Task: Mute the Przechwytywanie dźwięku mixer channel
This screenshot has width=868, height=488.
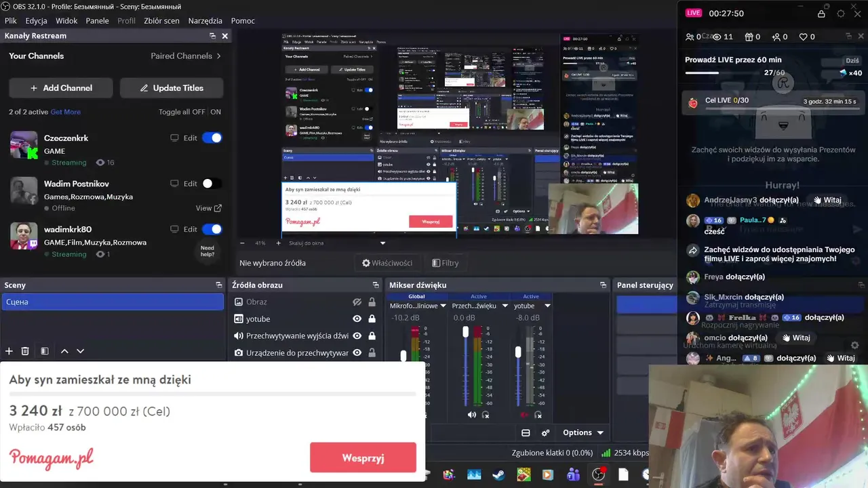Action: click(x=472, y=415)
